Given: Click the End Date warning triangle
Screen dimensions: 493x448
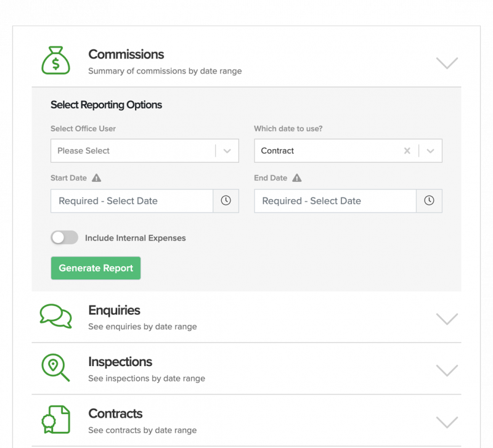Looking at the screenshot, I should pos(297,178).
